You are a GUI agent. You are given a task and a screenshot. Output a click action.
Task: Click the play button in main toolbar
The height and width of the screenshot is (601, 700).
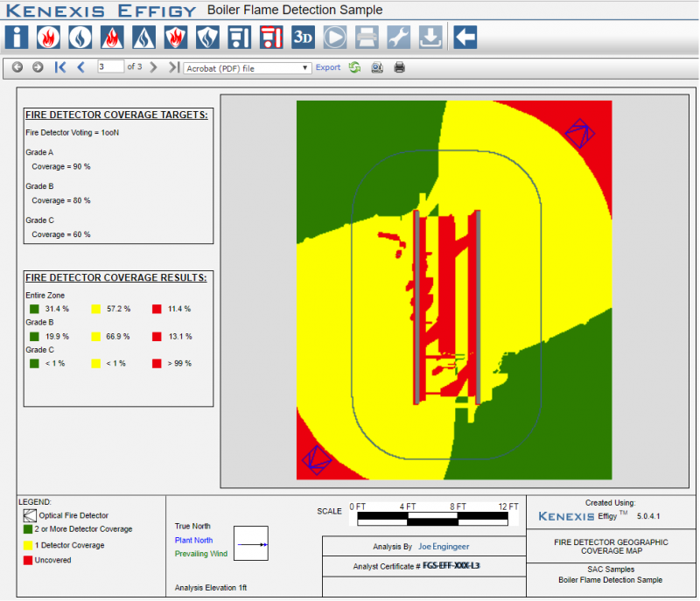click(x=335, y=38)
